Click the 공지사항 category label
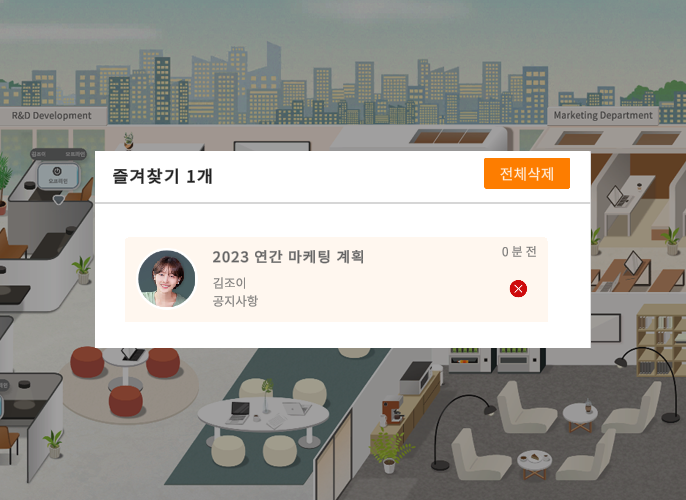Image resolution: width=686 pixels, height=500 pixels. (235, 301)
